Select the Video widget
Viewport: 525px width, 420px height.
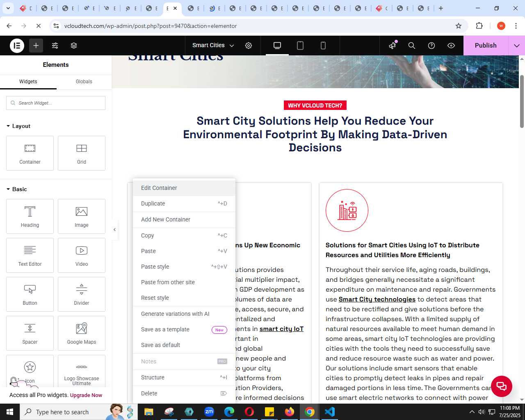(x=82, y=255)
